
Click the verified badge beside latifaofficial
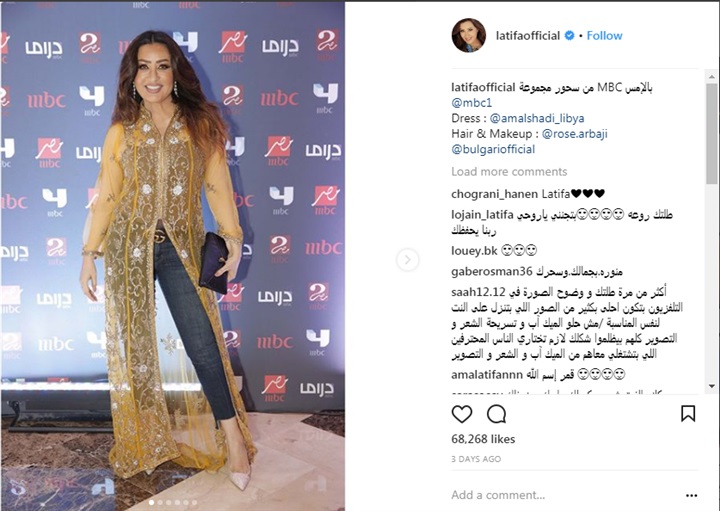click(569, 35)
